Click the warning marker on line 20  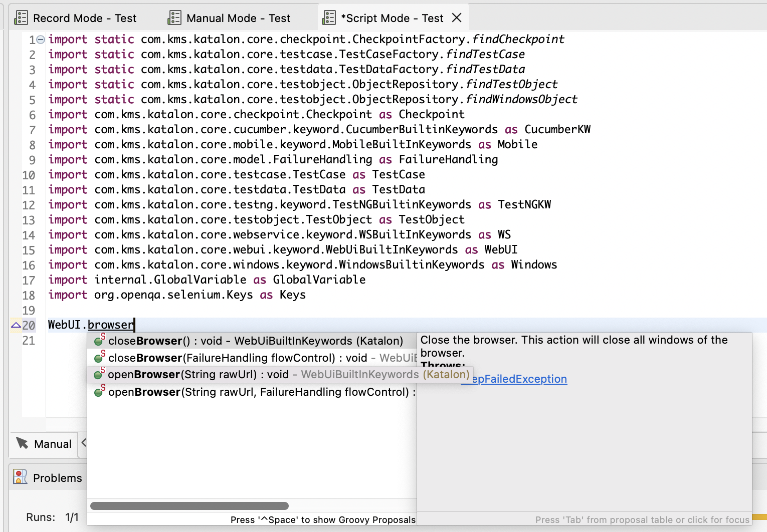click(16, 325)
